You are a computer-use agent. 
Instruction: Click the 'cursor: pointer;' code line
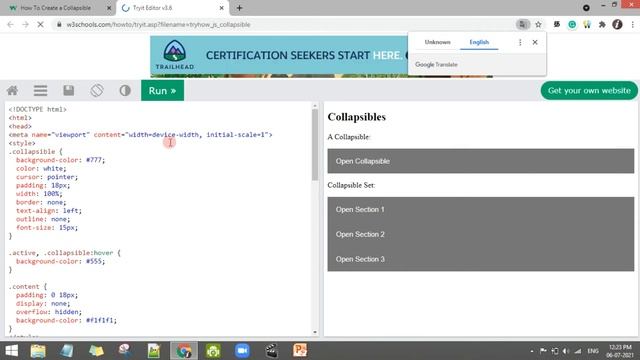coord(47,177)
